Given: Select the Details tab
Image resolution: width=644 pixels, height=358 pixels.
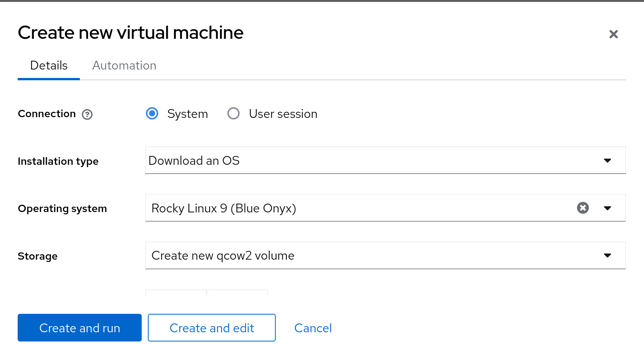Looking at the screenshot, I should point(48,65).
